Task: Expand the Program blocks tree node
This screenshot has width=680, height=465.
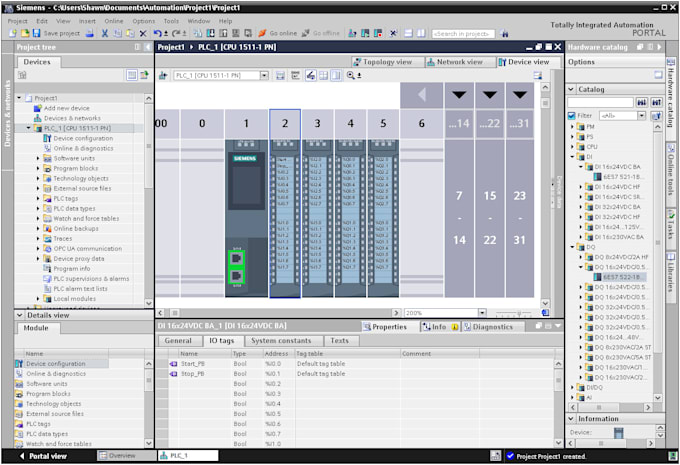Action: (x=38, y=168)
